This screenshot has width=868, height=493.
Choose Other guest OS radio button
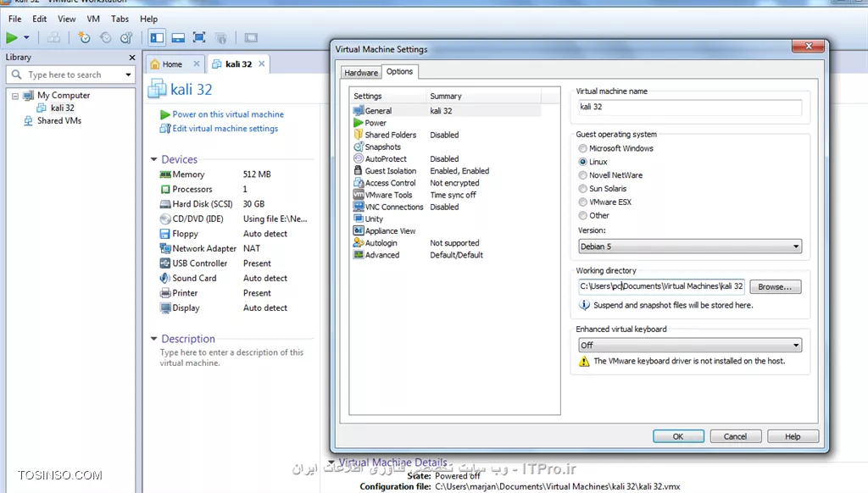(583, 215)
